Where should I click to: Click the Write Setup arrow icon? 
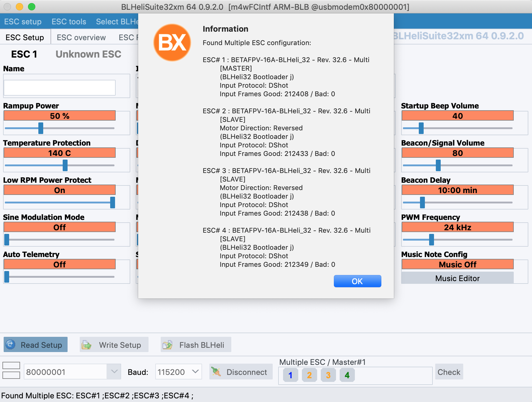86,345
